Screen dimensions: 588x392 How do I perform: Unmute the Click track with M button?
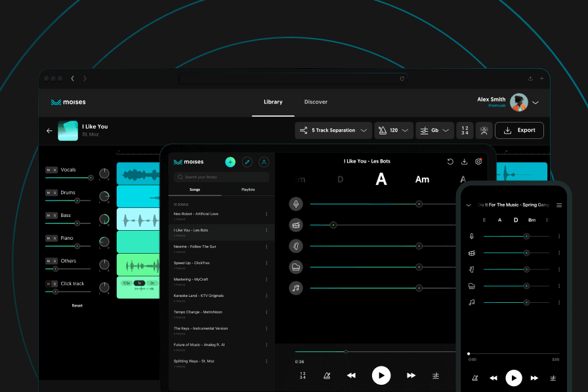47,284
